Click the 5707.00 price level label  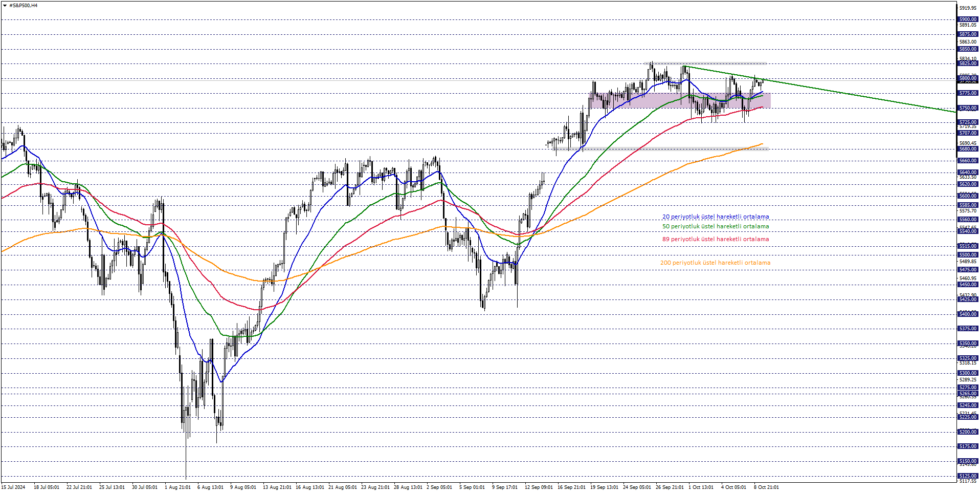click(x=968, y=133)
